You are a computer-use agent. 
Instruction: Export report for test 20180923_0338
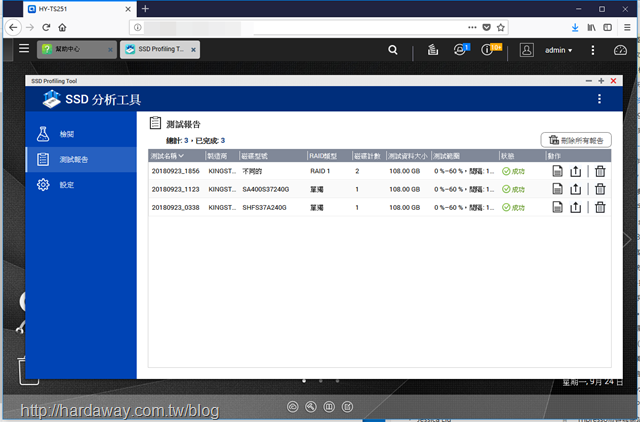pyautogui.click(x=576, y=207)
